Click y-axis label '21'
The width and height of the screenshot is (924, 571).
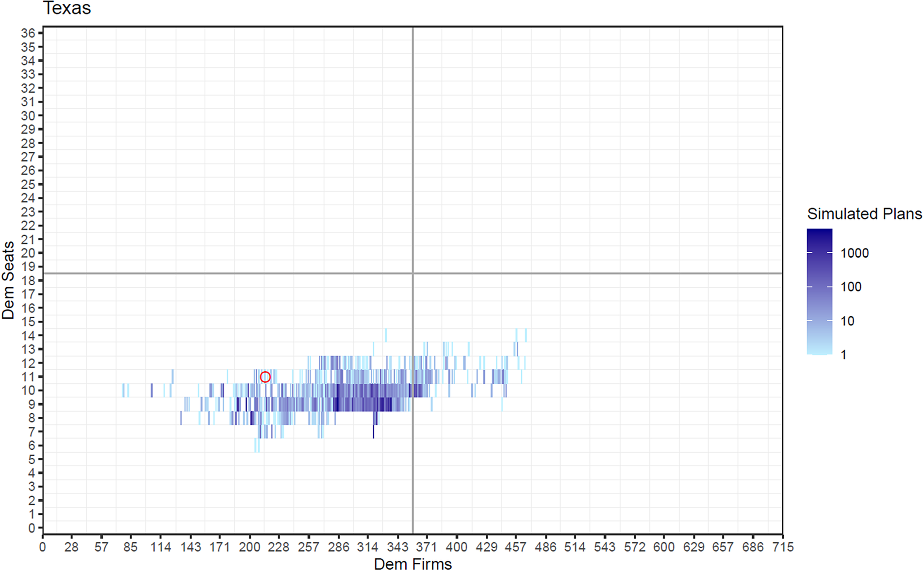(x=28, y=239)
